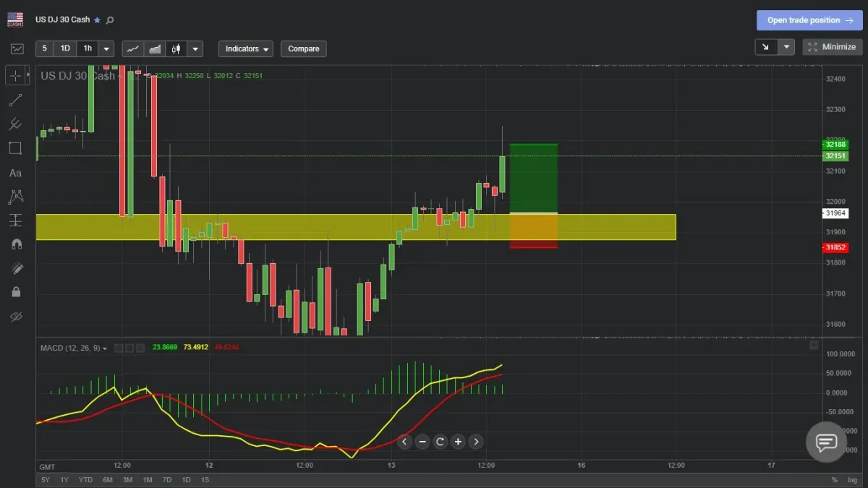Click the 32151 current price label
Viewport: 868px width, 488px height.
[836, 156]
